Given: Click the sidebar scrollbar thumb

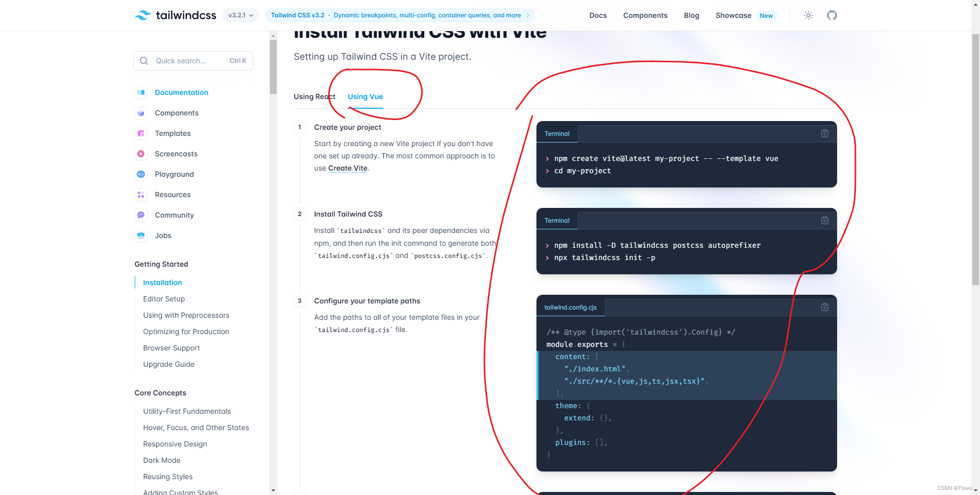Looking at the screenshot, I should [x=273, y=67].
